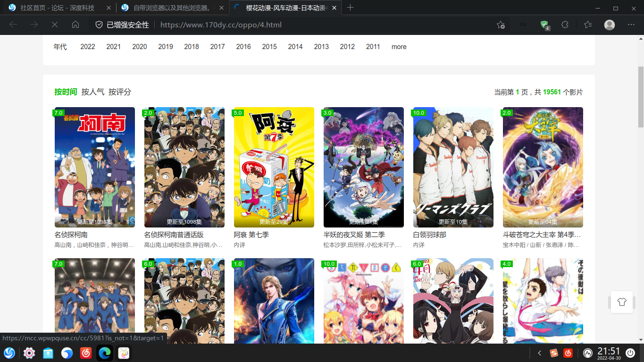The height and width of the screenshot is (362, 644).
Task: Open the Favorites list
Action: 587,25
